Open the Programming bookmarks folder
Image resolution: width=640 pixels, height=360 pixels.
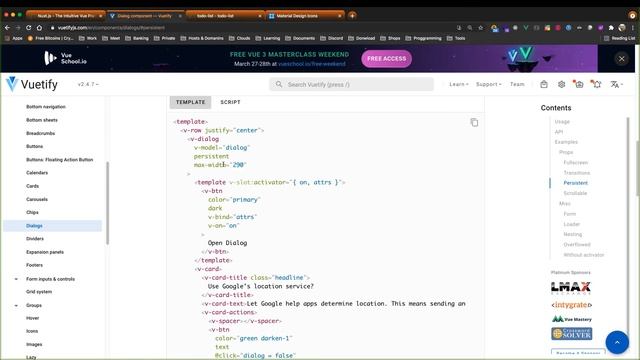[424, 38]
